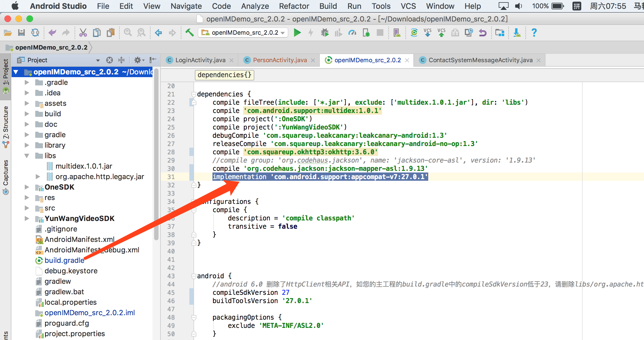644x340 pixels.
Task: Click the Project panel vertical scrollbar
Action: coord(156,154)
